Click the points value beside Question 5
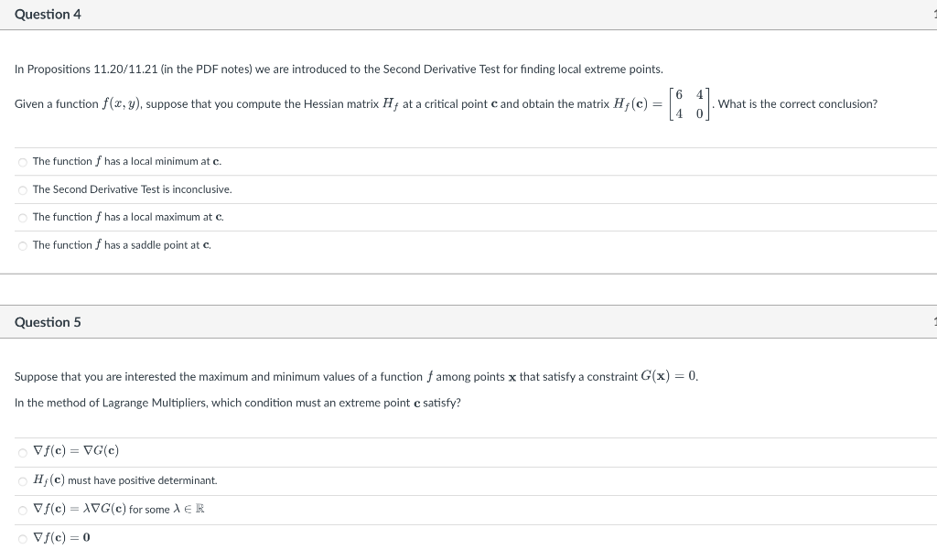This screenshot has width=937, height=560. tap(934, 321)
